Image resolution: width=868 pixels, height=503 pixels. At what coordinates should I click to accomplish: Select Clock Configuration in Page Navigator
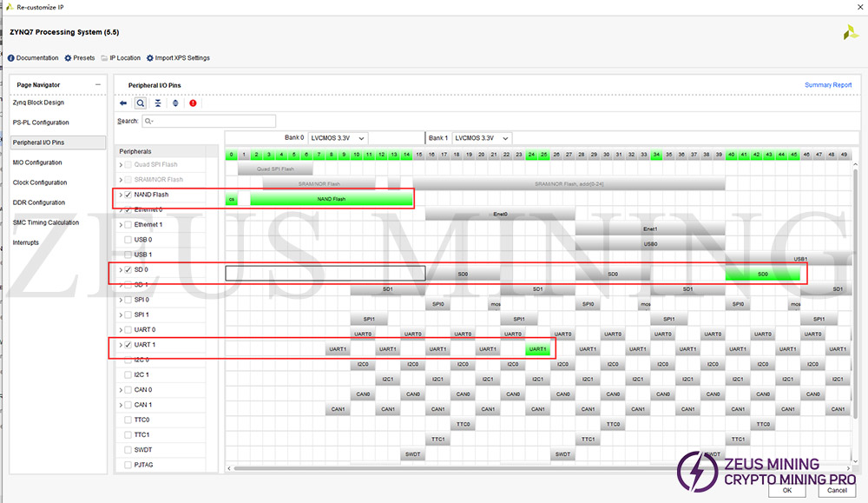pyautogui.click(x=40, y=182)
